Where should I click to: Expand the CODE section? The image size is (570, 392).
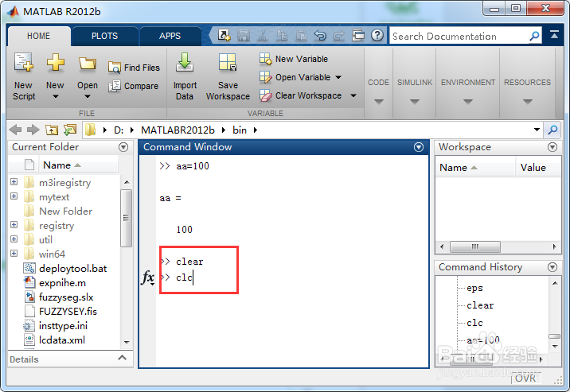click(x=378, y=102)
